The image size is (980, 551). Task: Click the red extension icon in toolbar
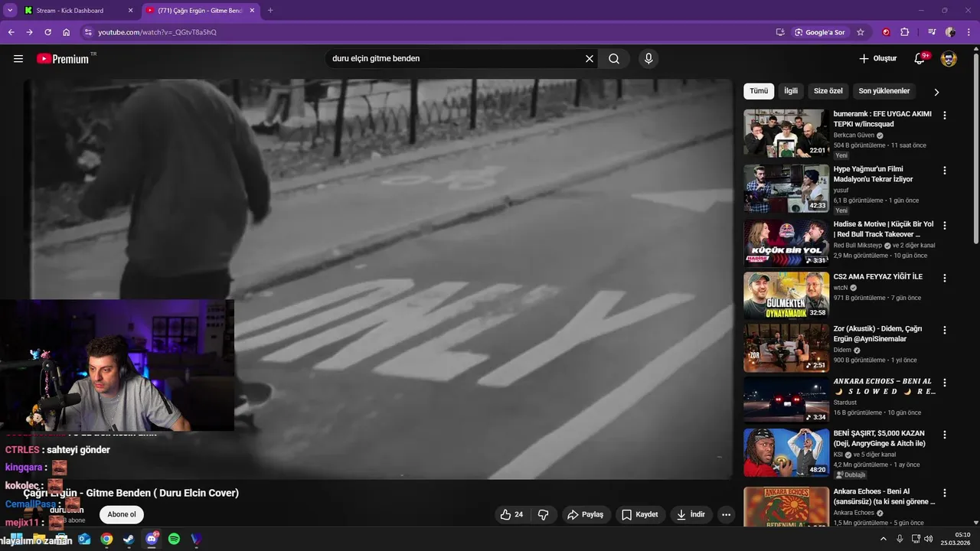click(887, 32)
